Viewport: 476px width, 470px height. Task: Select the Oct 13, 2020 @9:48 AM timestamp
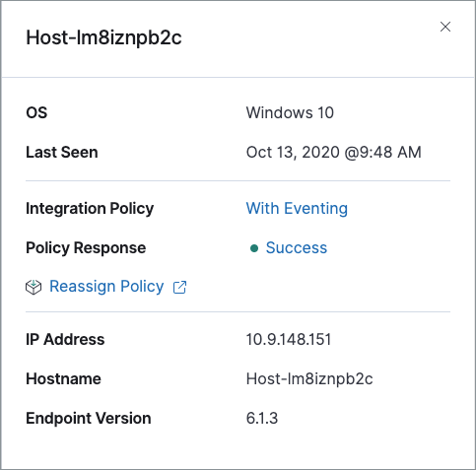pos(333,153)
